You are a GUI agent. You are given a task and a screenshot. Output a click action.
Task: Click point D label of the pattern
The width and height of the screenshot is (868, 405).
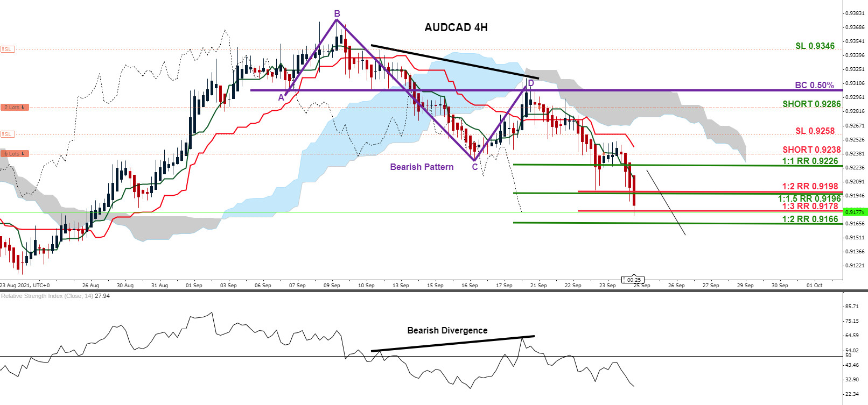(x=531, y=83)
